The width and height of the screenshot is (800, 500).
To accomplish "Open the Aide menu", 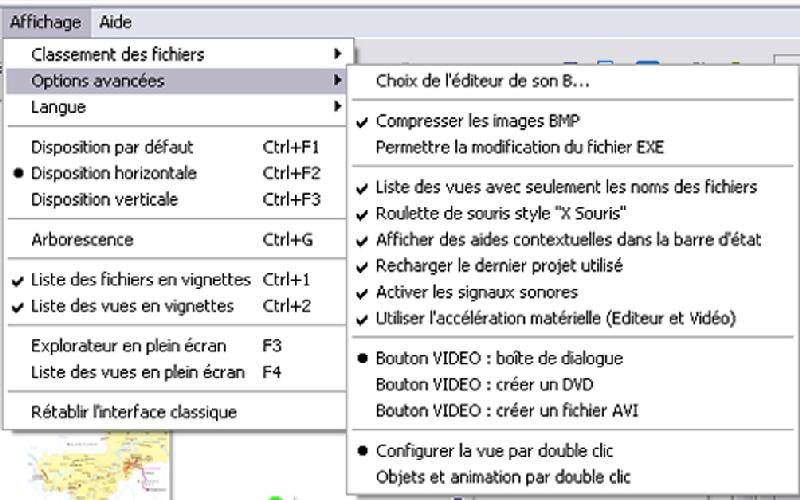I will (x=115, y=22).
